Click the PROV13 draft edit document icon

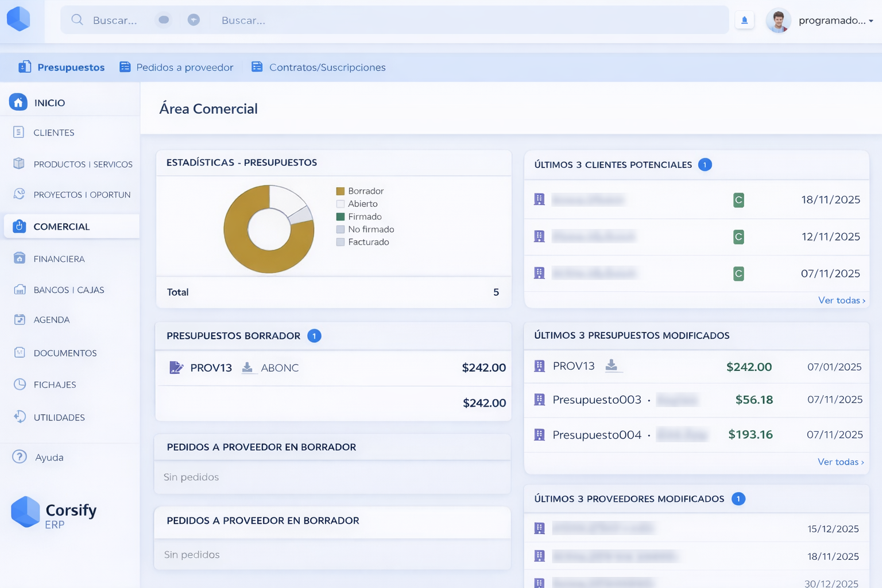pyautogui.click(x=176, y=367)
